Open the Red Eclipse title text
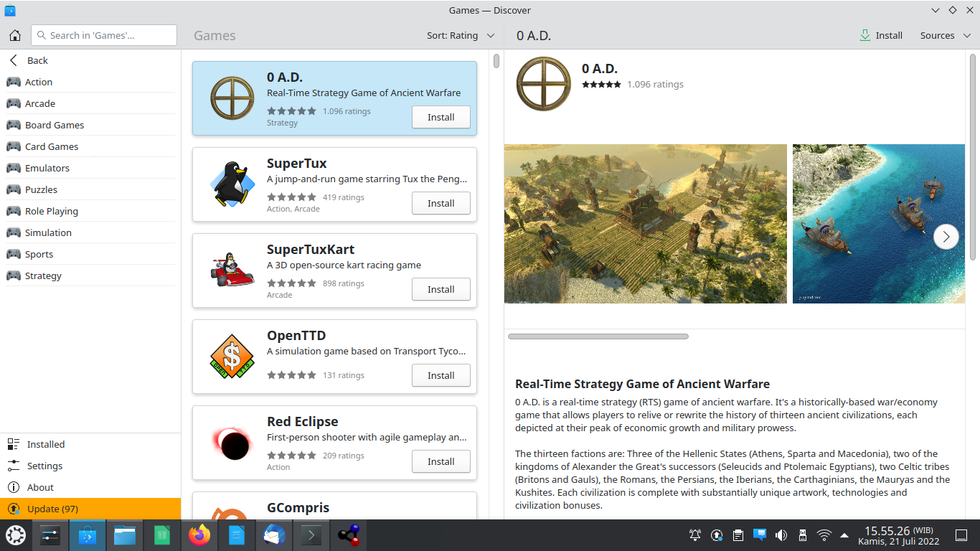Image resolution: width=980 pixels, height=551 pixels. (302, 421)
